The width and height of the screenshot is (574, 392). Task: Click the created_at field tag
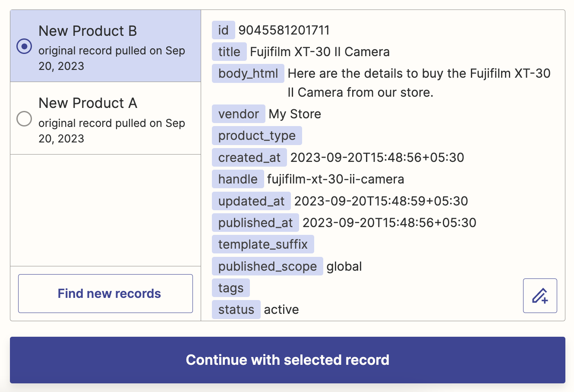point(249,158)
